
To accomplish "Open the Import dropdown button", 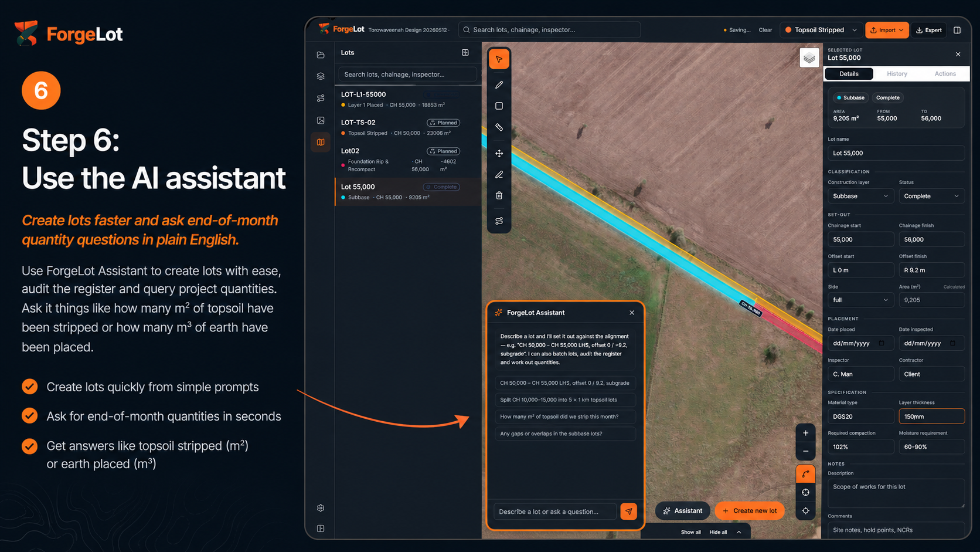I will click(x=887, y=30).
